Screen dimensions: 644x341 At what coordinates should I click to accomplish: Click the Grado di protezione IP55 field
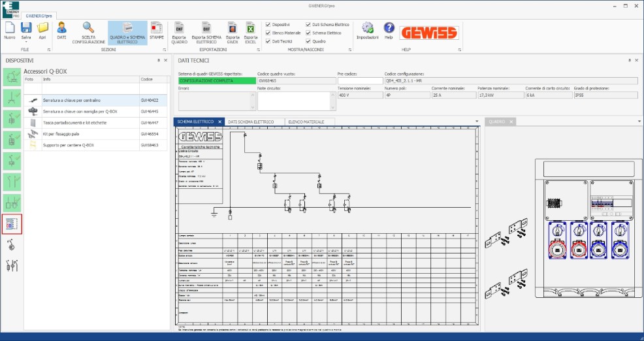tap(606, 95)
